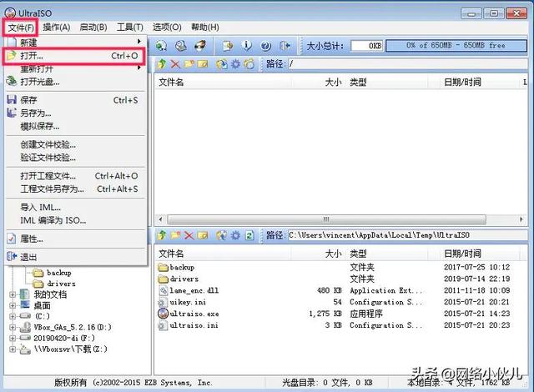The height and width of the screenshot is (392, 534).
Task: Open the image info toolbar icon
Action: click(x=247, y=46)
